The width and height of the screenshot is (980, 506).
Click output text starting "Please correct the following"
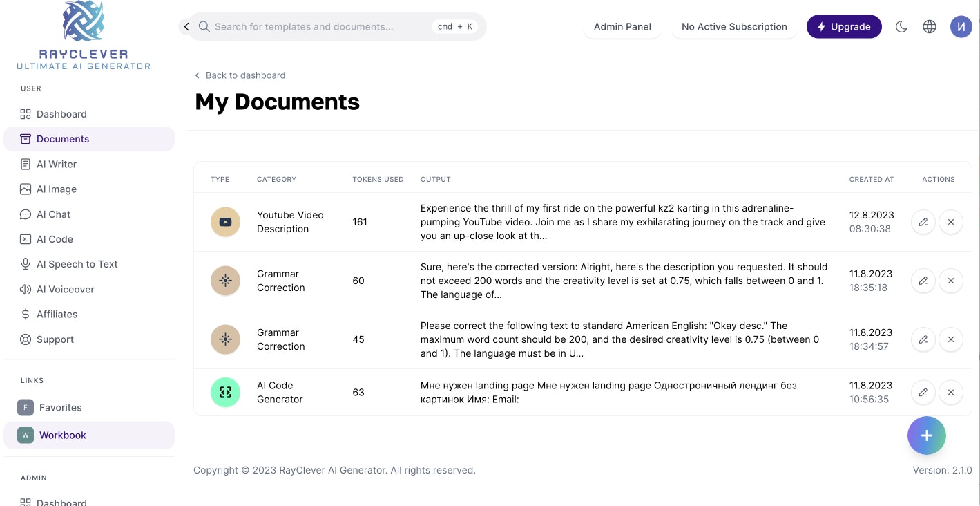[x=620, y=339]
